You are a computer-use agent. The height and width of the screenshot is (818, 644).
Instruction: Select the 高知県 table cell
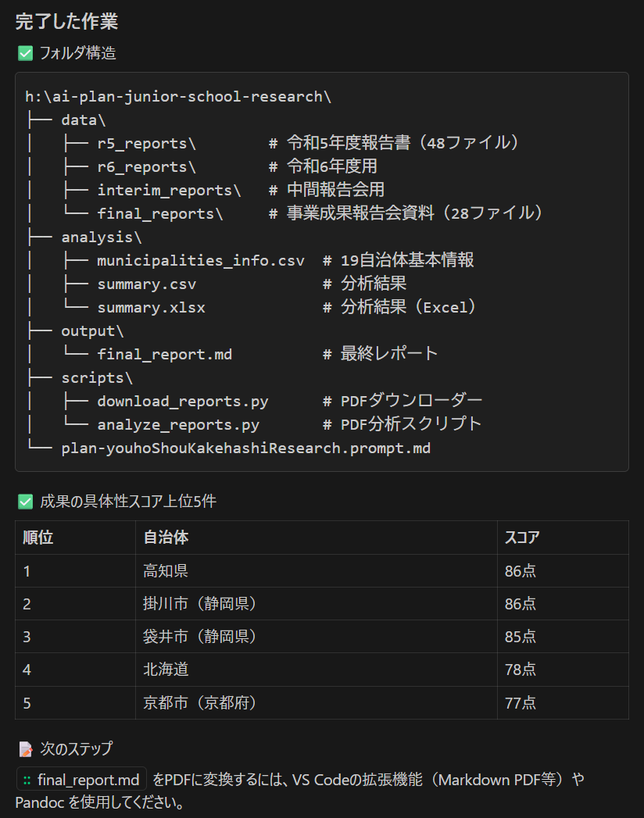pyautogui.click(x=166, y=571)
